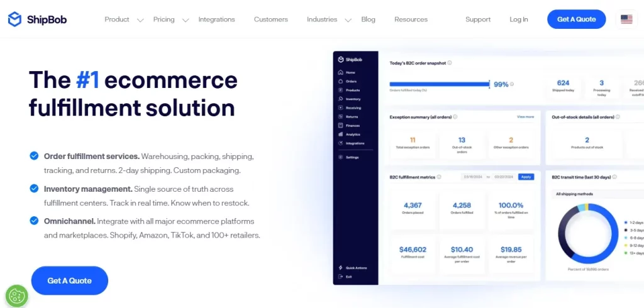Click the 1-2 days legend color dot
644x308 pixels.
click(626, 222)
